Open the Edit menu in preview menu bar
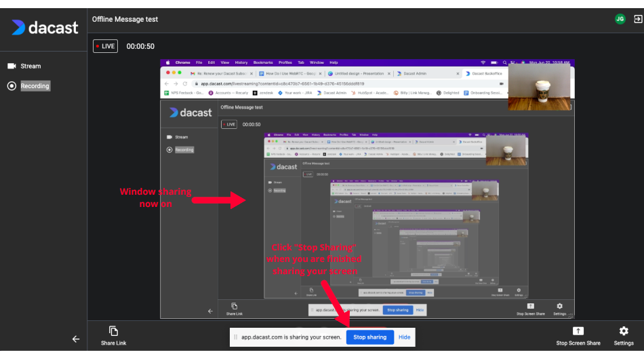Screen dimensions: 644x361 [x=211, y=62]
